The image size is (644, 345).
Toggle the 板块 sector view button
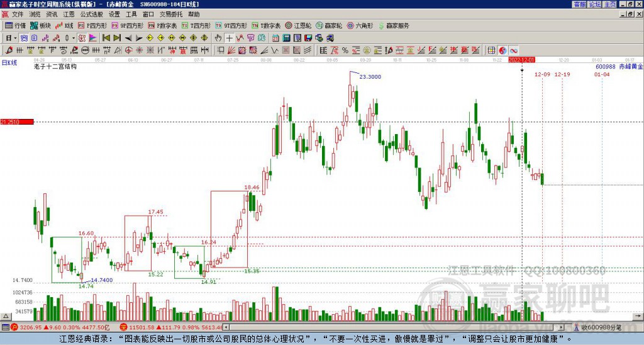tap(42, 26)
